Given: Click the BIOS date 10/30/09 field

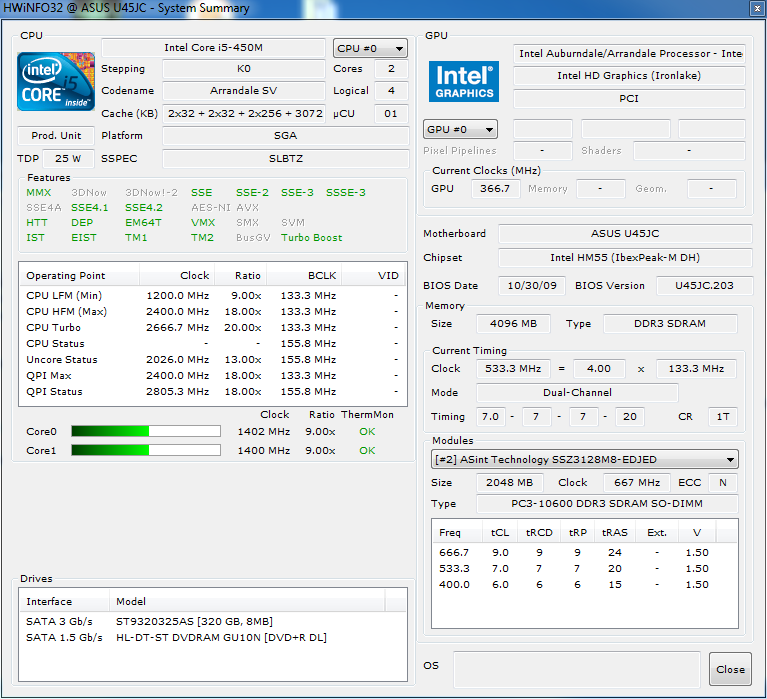Looking at the screenshot, I should point(531,286).
